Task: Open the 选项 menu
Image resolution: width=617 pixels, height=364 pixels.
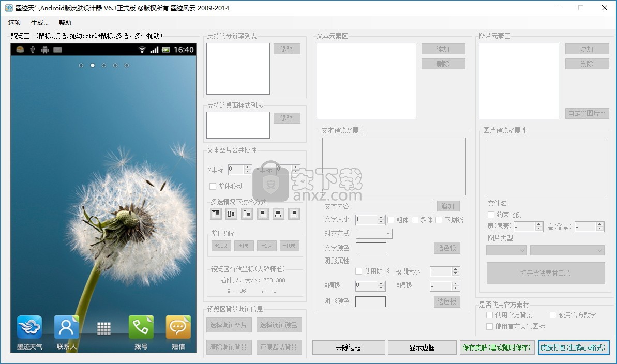Action: (x=14, y=23)
